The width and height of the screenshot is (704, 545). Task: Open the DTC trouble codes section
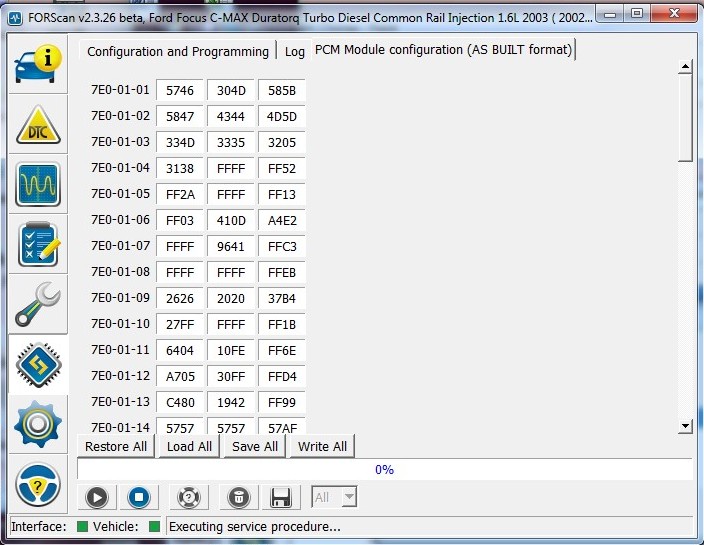tap(38, 124)
